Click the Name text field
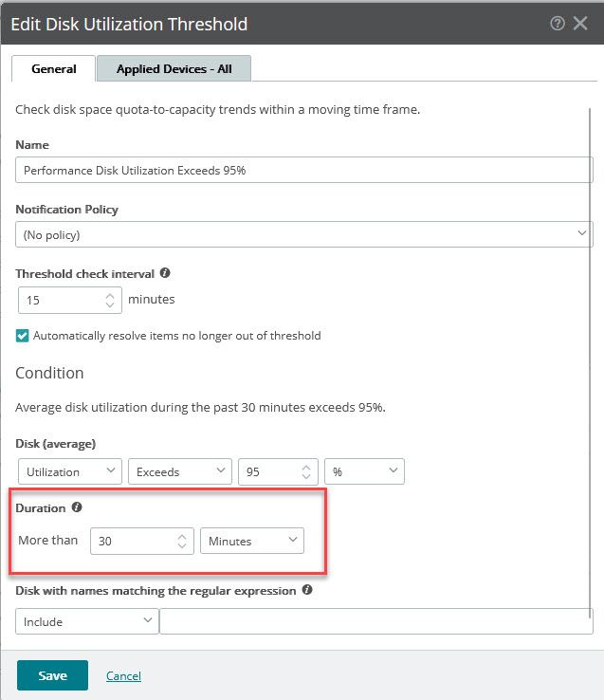This screenshot has width=604, height=700. (x=304, y=170)
